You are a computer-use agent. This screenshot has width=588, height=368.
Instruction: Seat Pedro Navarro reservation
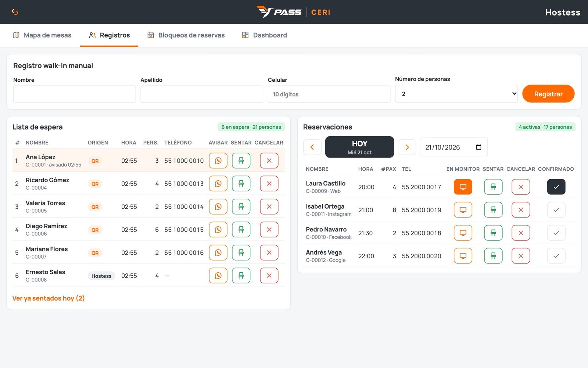pos(493,233)
